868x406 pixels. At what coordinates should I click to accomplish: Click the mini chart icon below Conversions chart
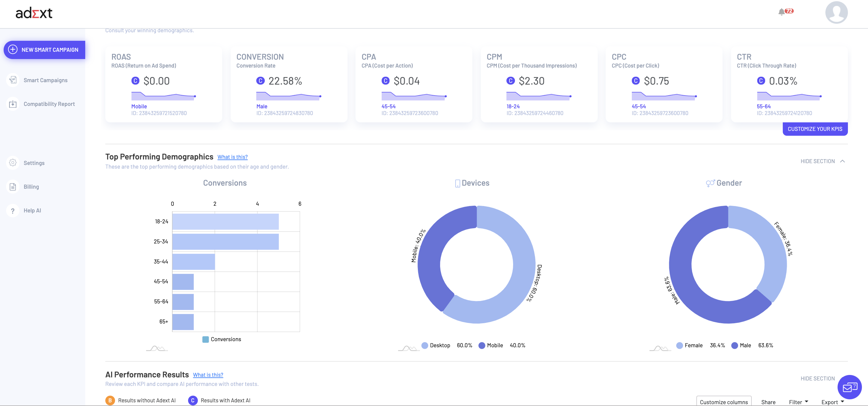(157, 348)
